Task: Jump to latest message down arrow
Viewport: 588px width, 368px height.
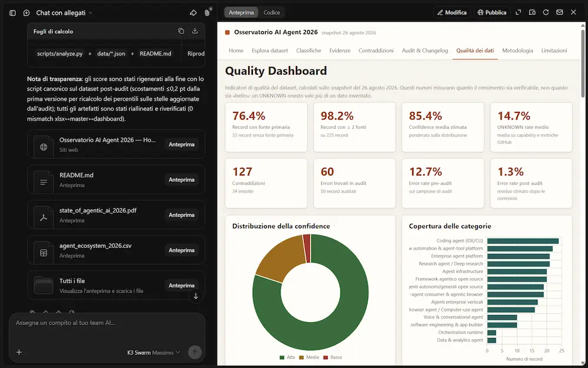Action: click(x=196, y=296)
